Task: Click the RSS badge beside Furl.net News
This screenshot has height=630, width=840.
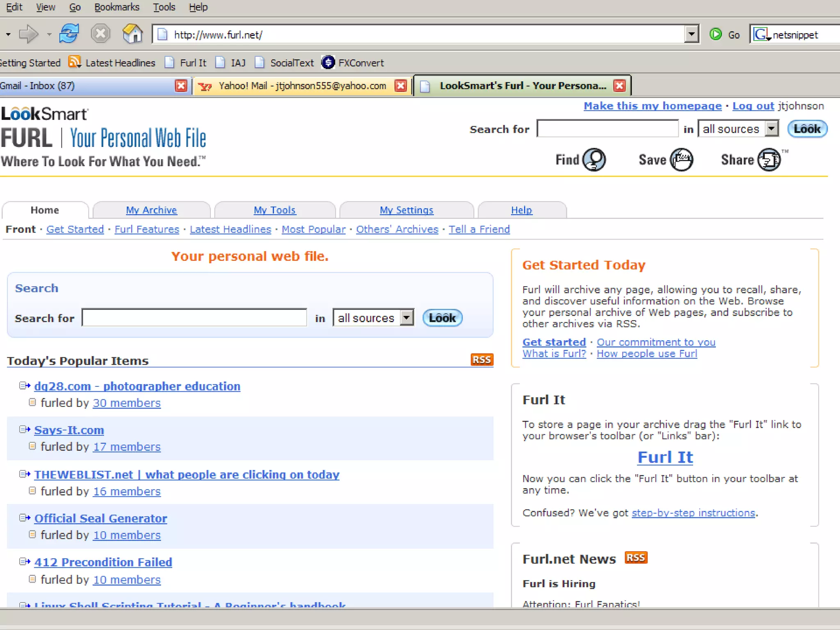Action: coord(636,558)
